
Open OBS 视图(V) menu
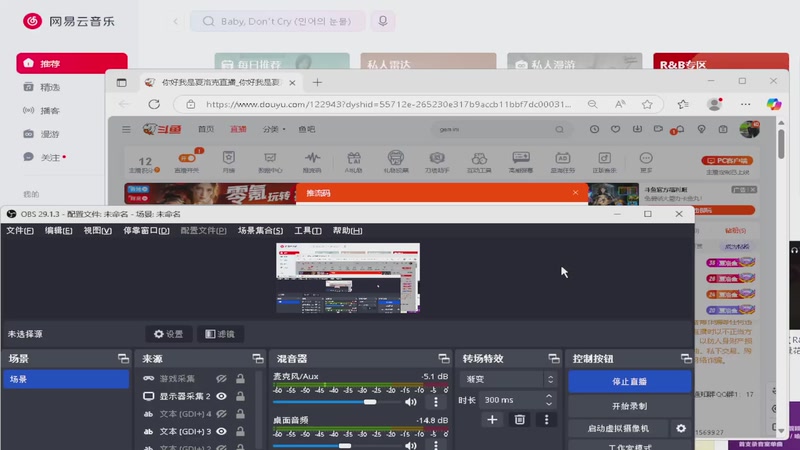97,231
